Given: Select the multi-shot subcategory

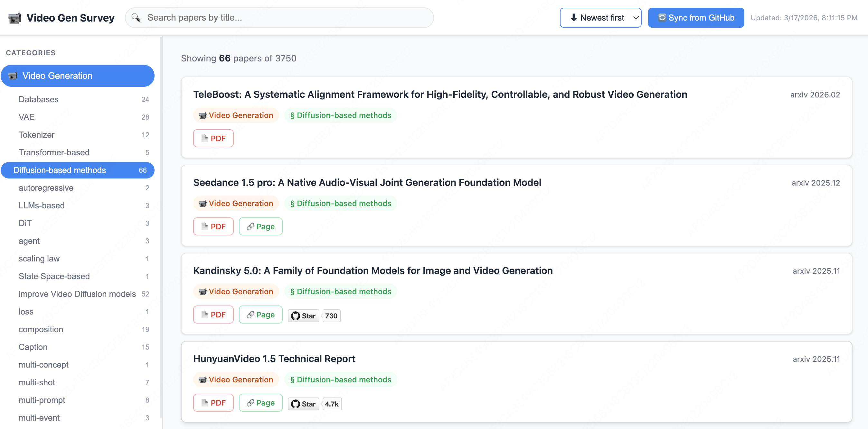Looking at the screenshot, I should 78,382.
